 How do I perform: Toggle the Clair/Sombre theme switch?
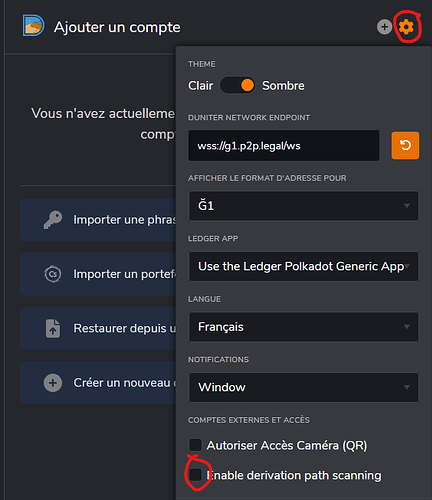coord(237,85)
